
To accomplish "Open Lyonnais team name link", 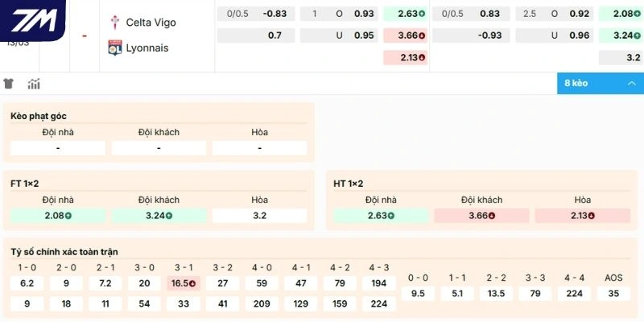I will [149, 47].
